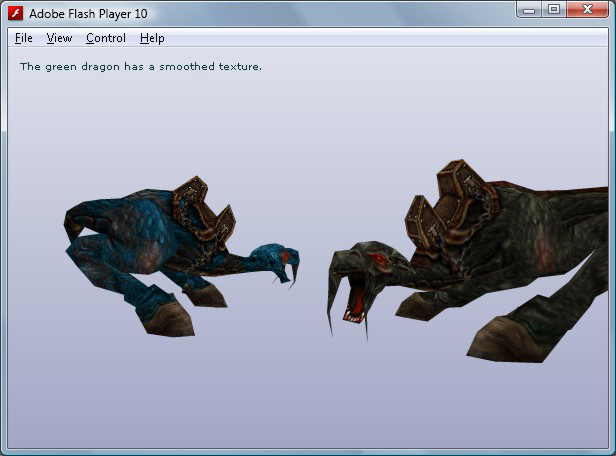Click the Adobe Flash Player title bar icon
Viewport: 616px width, 456px height.
(x=16, y=13)
